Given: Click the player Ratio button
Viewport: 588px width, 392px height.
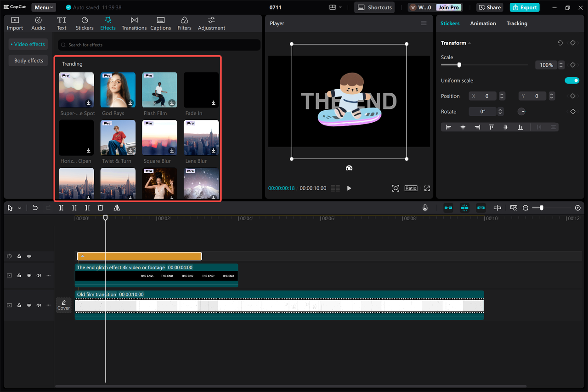Looking at the screenshot, I should (x=411, y=188).
